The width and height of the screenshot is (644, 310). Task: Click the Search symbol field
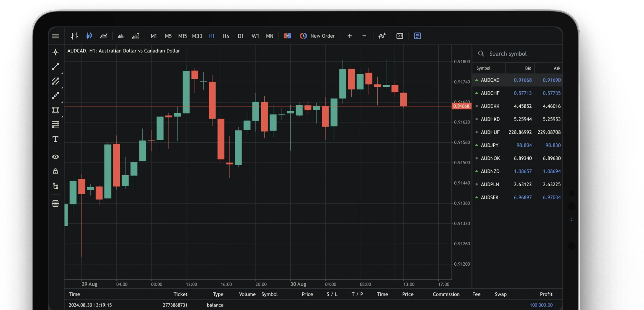(517, 54)
